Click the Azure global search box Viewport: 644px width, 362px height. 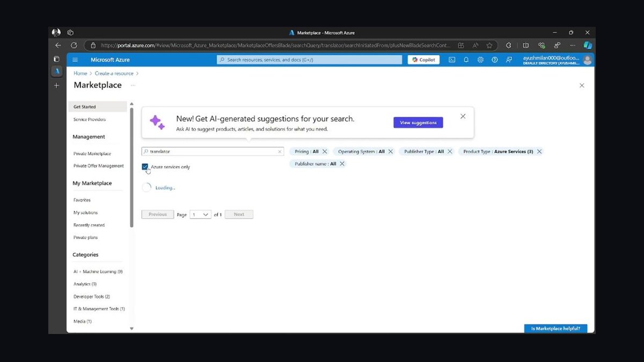click(x=309, y=60)
